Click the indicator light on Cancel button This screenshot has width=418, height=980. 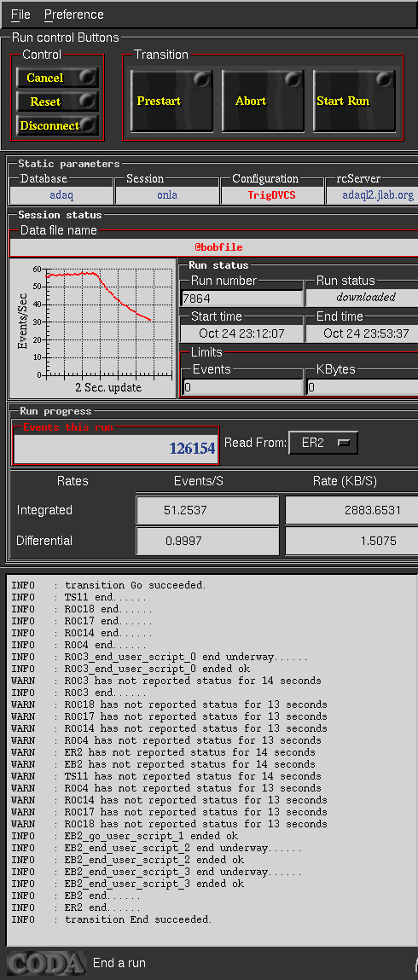88,77
